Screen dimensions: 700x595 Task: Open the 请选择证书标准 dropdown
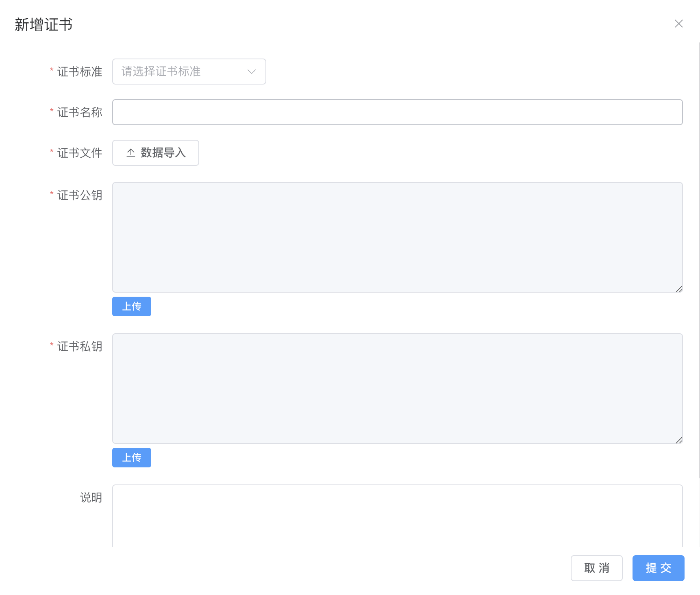(189, 72)
